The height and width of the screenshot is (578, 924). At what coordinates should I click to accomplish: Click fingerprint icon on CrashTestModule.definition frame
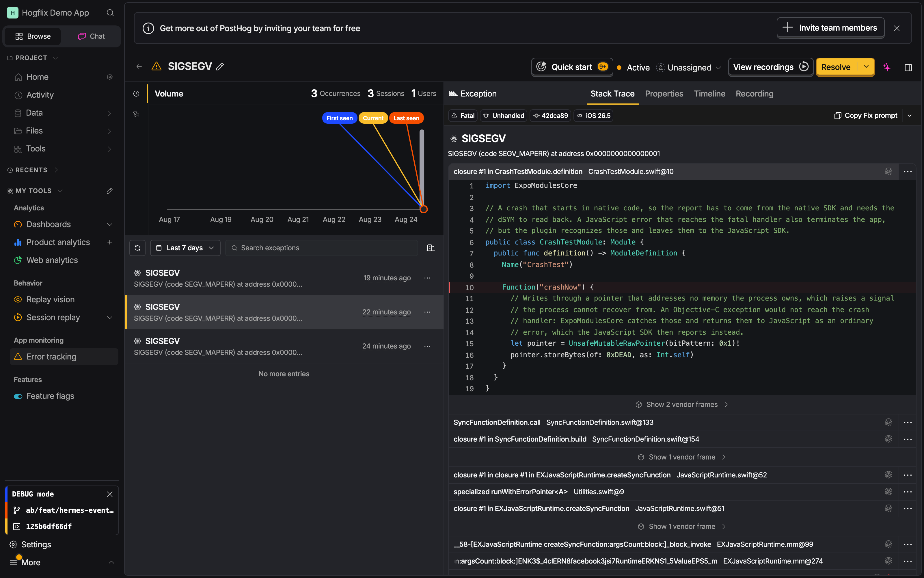coord(888,172)
